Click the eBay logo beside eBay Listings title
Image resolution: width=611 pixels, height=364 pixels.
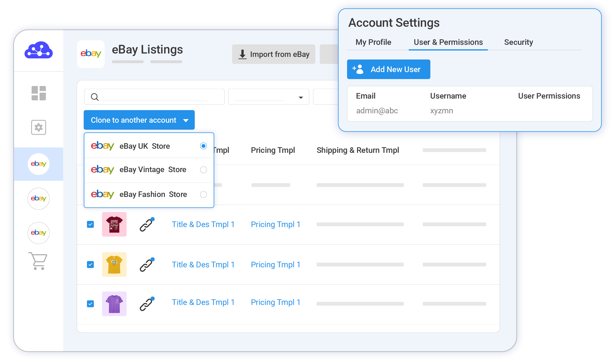91,54
